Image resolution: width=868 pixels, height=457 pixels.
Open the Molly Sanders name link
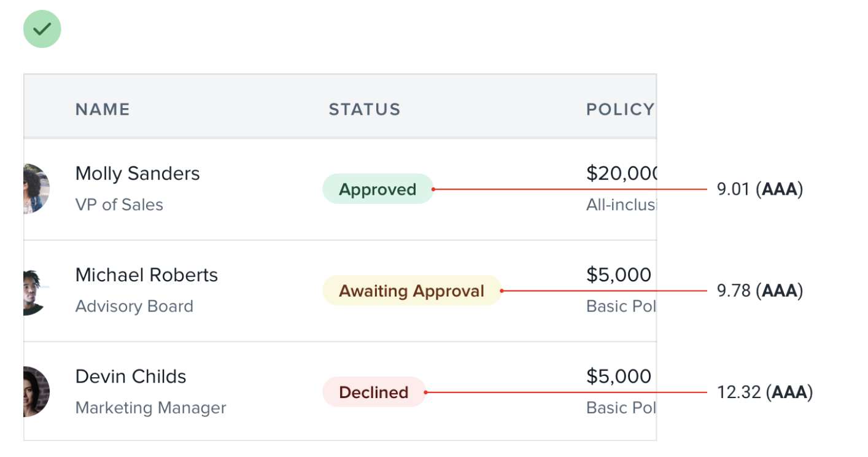coord(138,174)
